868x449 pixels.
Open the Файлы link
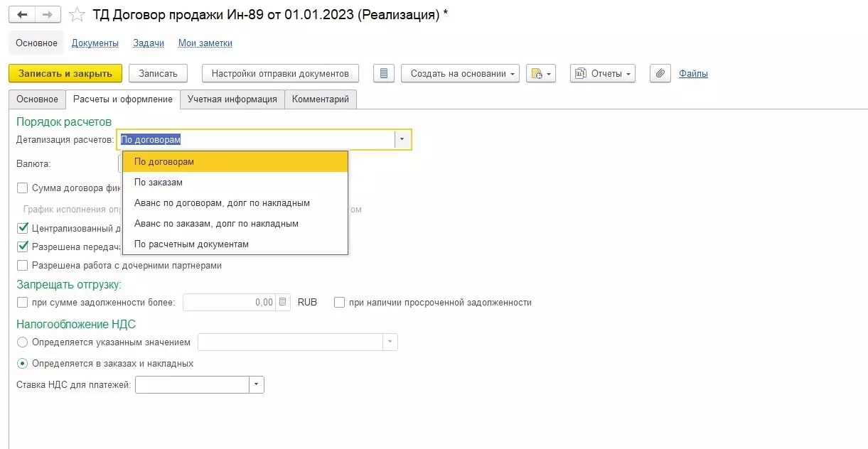click(693, 73)
